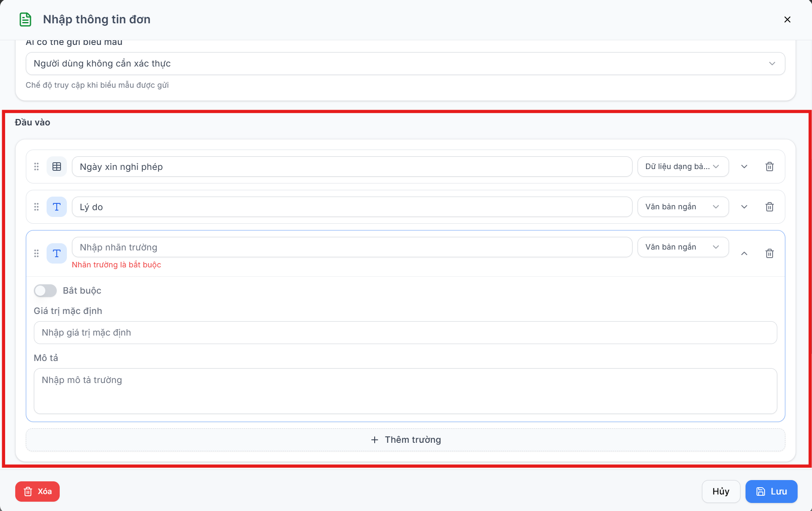Grab the drag handle of Lý do row
Image resolution: width=812 pixels, height=511 pixels.
point(36,207)
